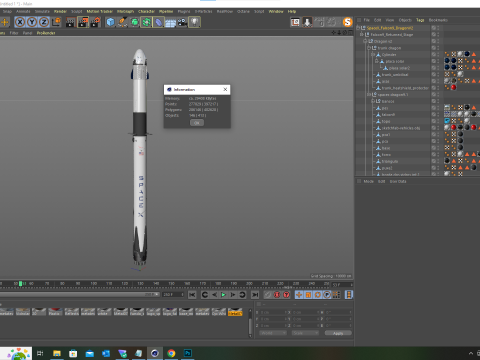Image resolution: width=480 pixels, height=360 pixels.
Task: Open the render settings icon
Action: (x=95, y=22)
